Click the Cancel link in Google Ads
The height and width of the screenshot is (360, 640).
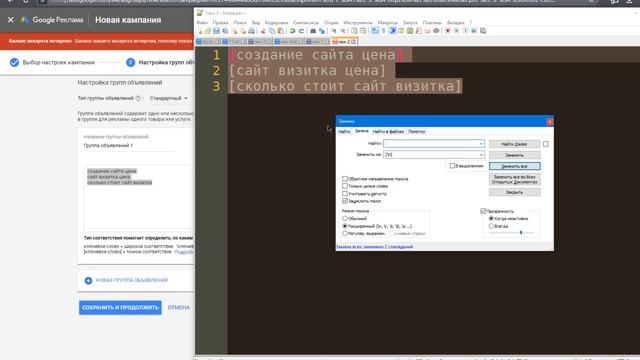(178, 307)
